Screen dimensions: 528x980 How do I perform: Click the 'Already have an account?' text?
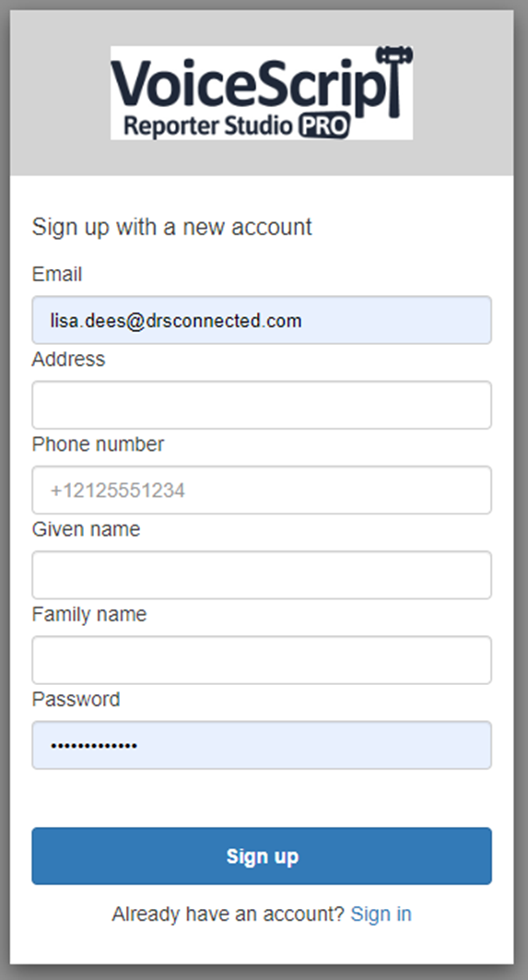coord(229,914)
